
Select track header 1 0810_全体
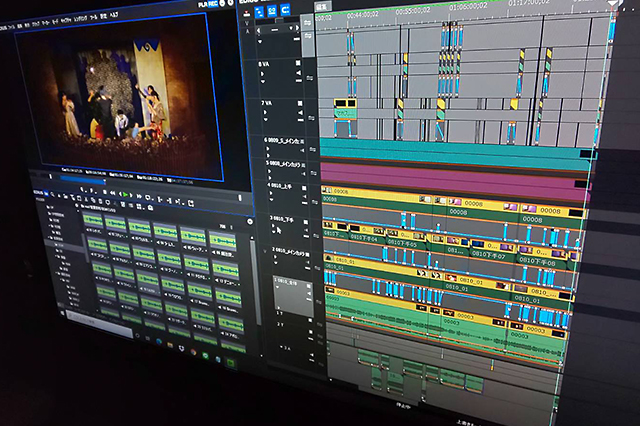tap(293, 295)
